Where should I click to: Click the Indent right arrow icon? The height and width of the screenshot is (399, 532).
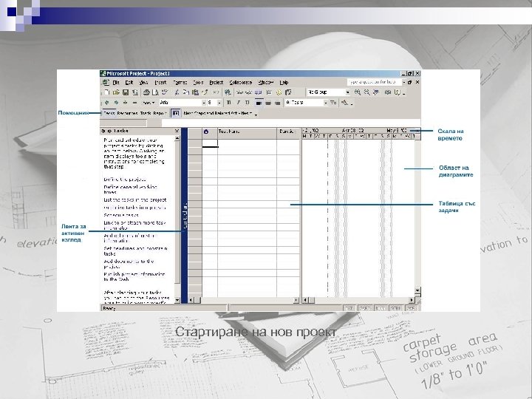(x=116, y=103)
